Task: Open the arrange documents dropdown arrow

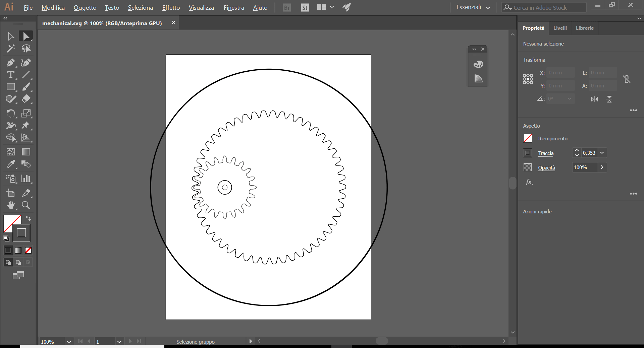Action: [332, 7]
